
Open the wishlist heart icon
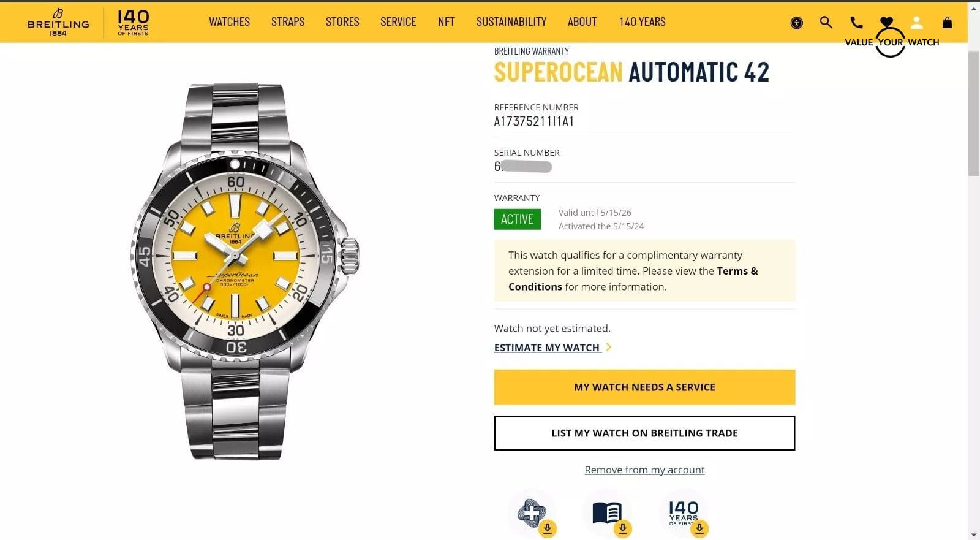(886, 20)
